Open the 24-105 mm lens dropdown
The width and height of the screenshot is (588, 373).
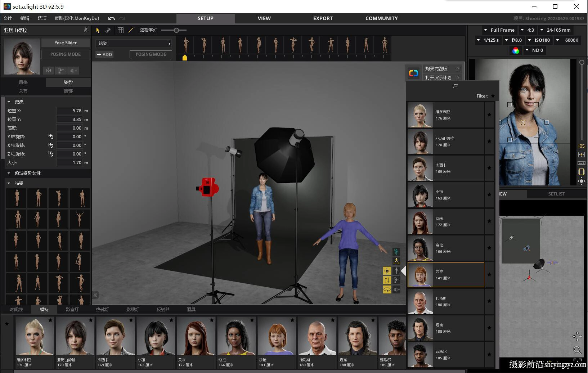(556, 30)
